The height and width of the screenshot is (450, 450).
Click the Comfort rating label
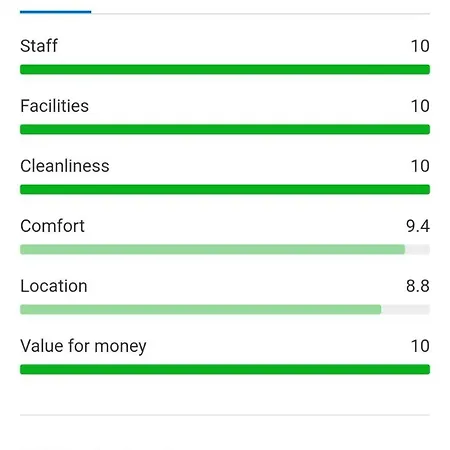(x=52, y=226)
